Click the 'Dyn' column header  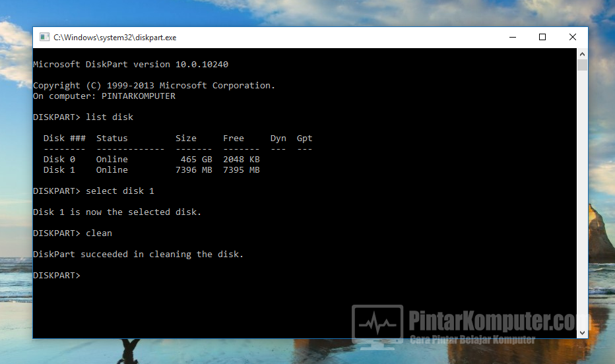pos(278,138)
